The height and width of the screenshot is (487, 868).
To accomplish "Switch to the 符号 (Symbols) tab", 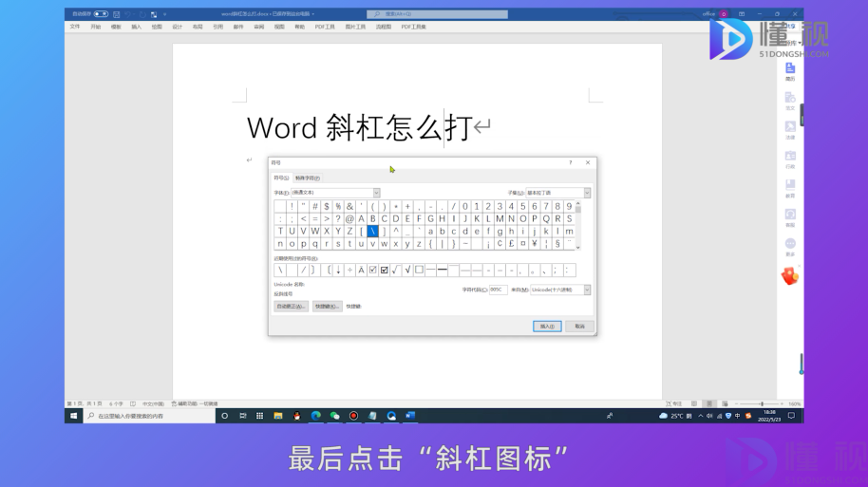I will [x=281, y=178].
